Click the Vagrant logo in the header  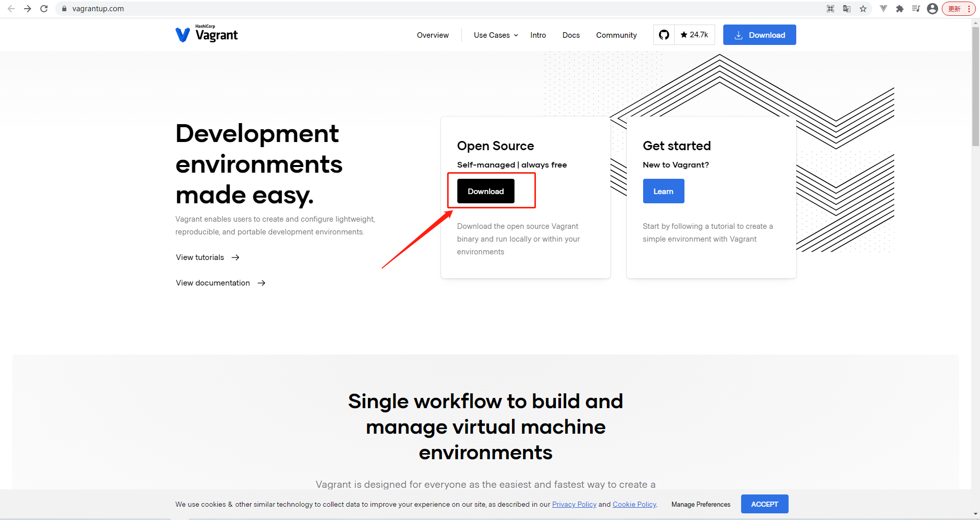coord(207,34)
